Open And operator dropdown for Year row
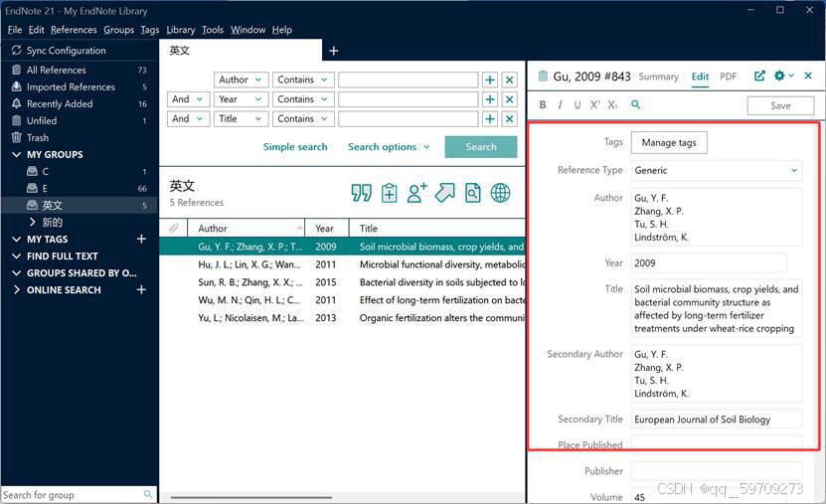The width and height of the screenshot is (826, 504). (x=189, y=99)
